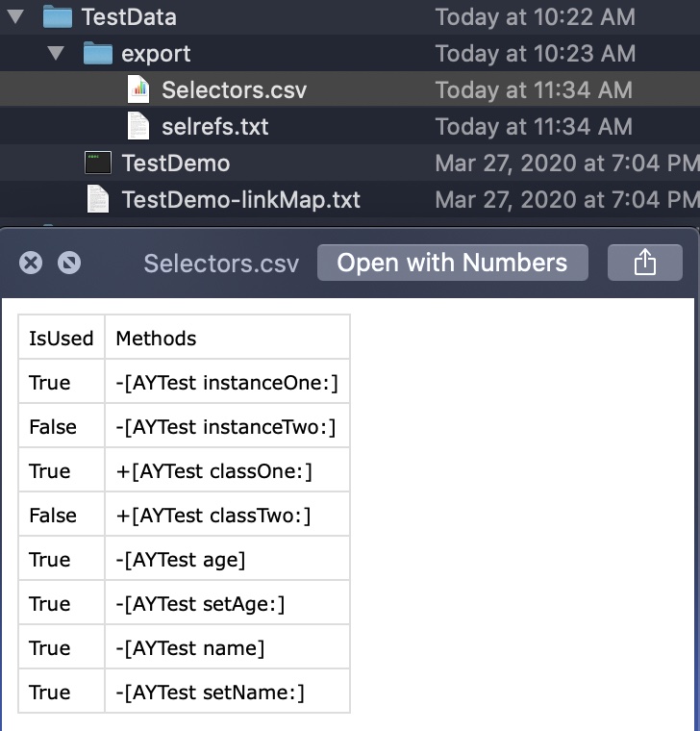Click the -[AYTest instanceOne:] cell
700x731 pixels.
(x=228, y=381)
